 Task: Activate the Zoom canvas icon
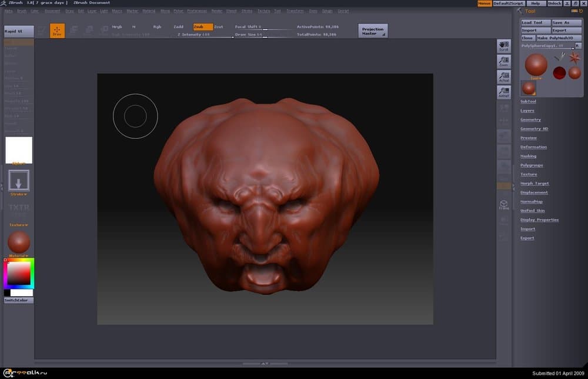pos(504,61)
